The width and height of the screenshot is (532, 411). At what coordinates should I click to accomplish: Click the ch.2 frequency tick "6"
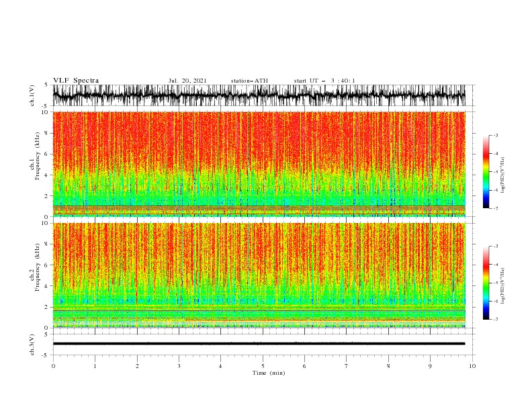(x=46, y=265)
